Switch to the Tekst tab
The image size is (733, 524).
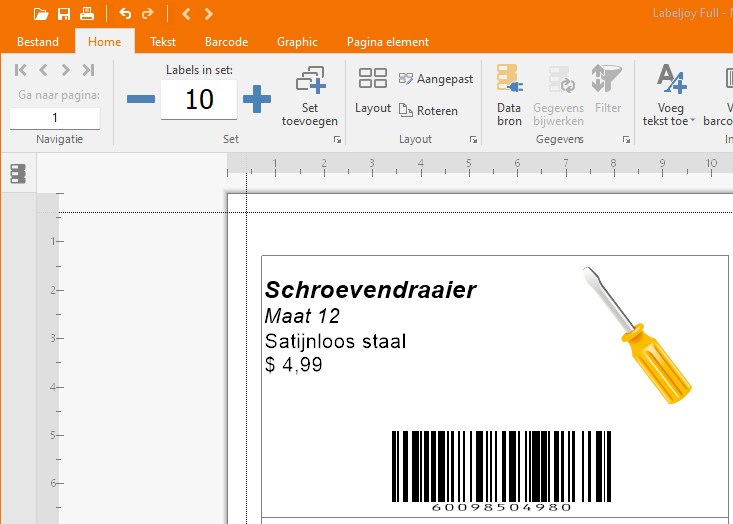click(163, 42)
